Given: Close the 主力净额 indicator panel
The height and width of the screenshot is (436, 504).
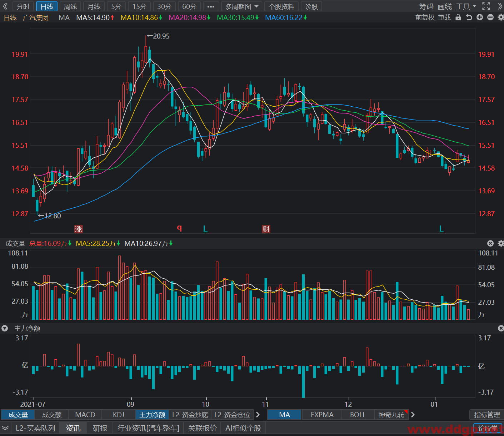Looking at the screenshot, I should pyautogui.click(x=501, y=328).
